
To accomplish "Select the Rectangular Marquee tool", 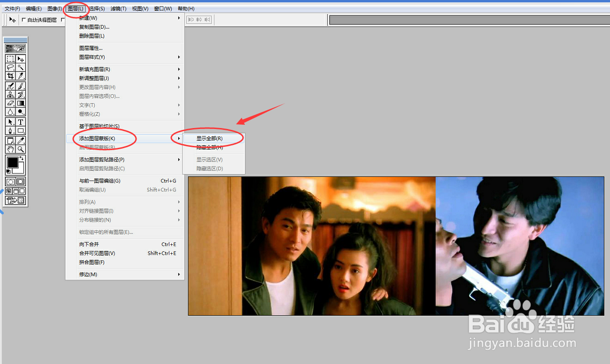I will tap(10, 59).
